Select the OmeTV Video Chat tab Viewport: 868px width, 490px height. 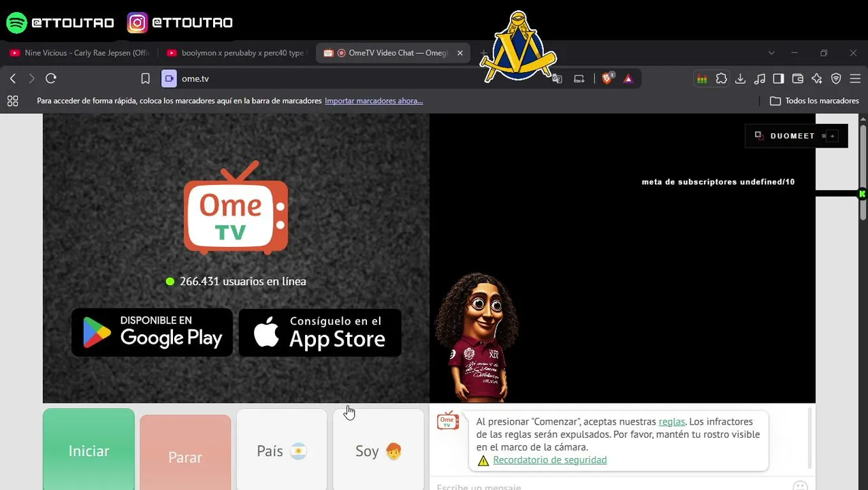(393, 53)
